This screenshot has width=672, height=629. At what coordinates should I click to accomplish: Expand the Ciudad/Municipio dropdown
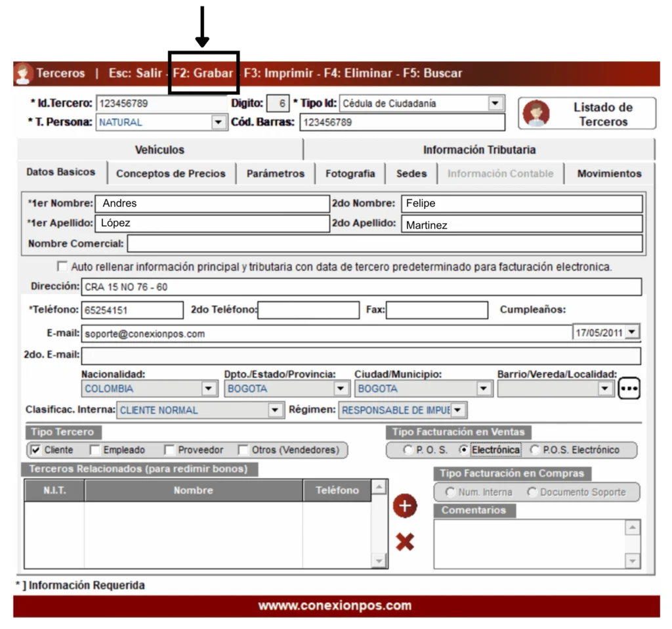(484, 389)
